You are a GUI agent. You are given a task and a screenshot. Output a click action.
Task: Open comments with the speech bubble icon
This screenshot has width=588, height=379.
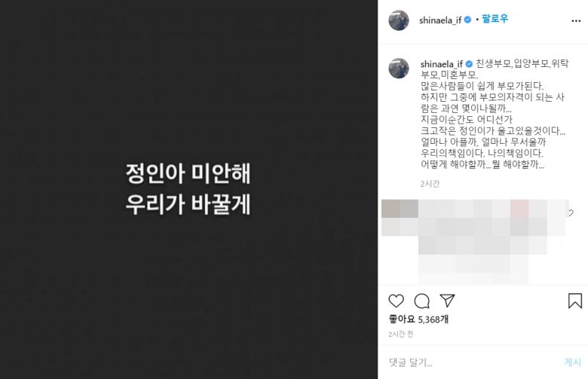click(x=421, y=301)
